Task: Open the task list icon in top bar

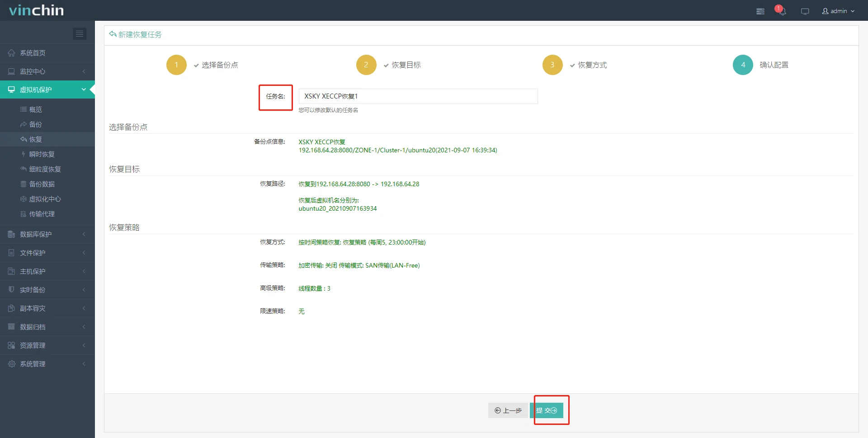Action: click(760, 11)
